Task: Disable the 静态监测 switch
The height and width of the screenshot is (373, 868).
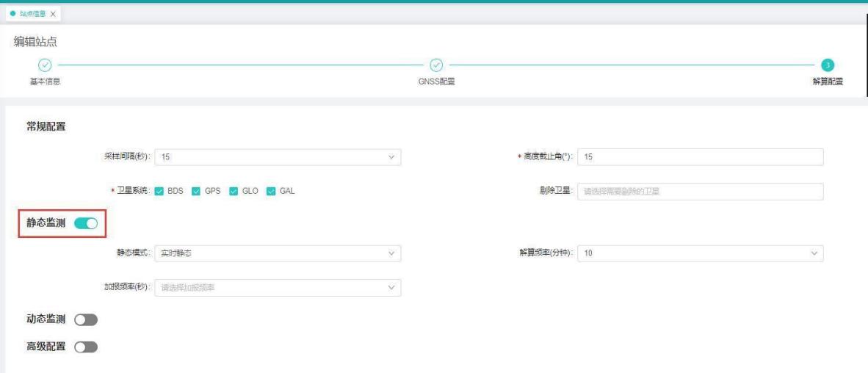Action: (86, 224)
